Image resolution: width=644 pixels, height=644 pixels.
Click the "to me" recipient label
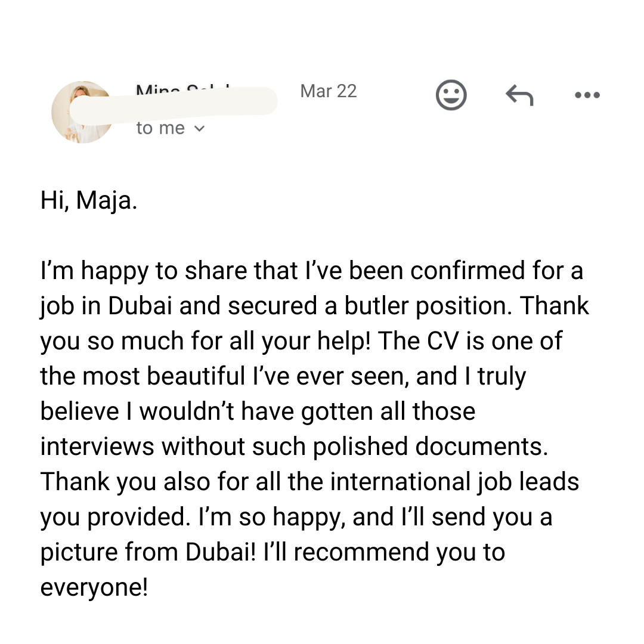(160, 128)
